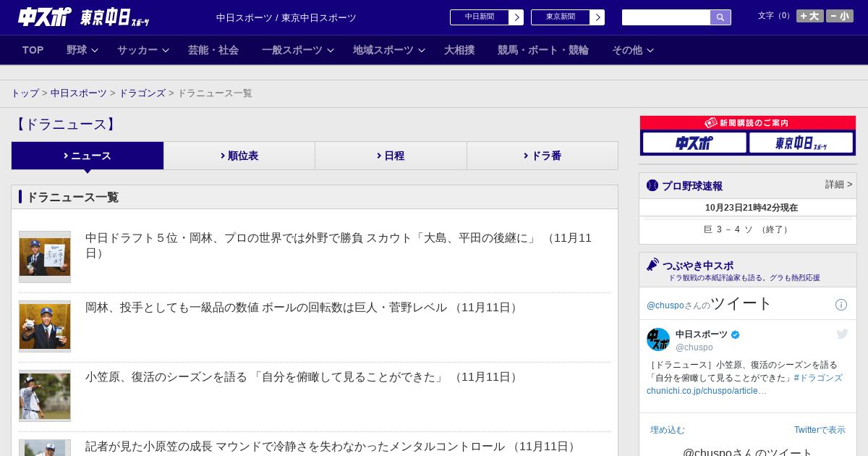The image size is (868, 456).
Task: Click the 中日スポーツ Twitter avatar
Action: [658, 339]
